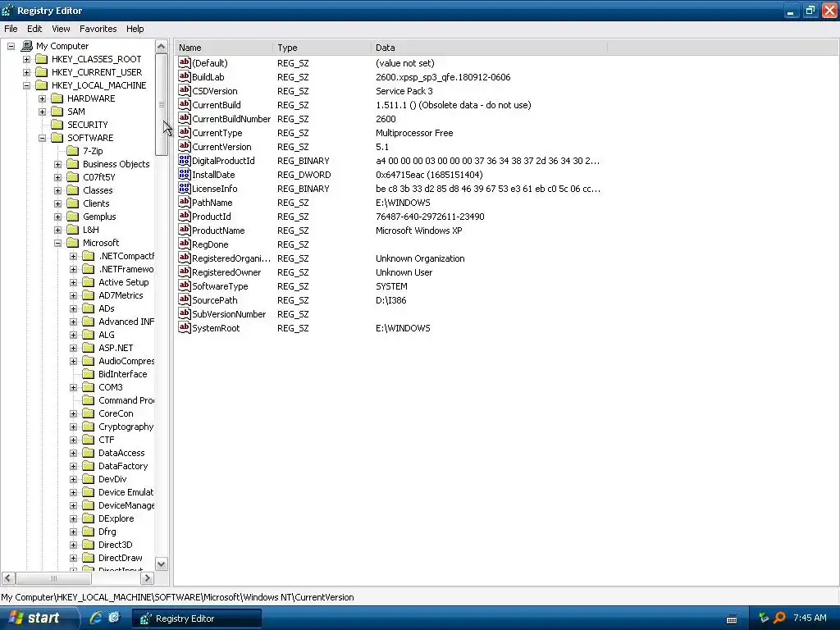840x630 pixels.
Task: Select the E:\WINDOWS PathName data
Action: click(x=403, y=203)
